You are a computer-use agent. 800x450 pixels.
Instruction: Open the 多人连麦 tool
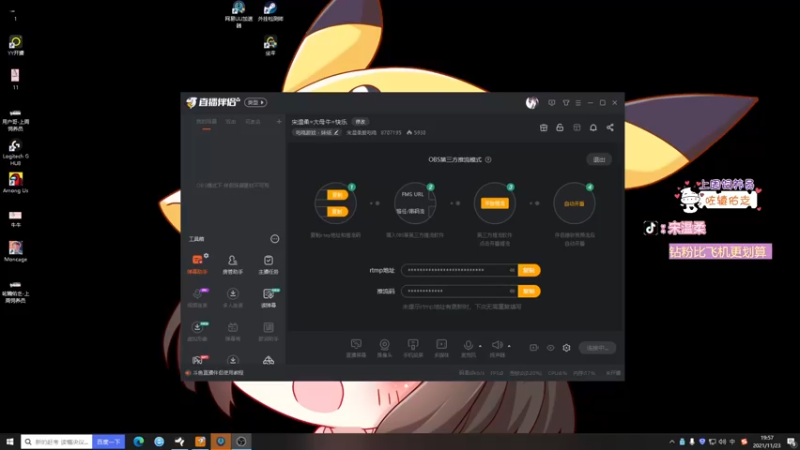[x=233, y=297]
